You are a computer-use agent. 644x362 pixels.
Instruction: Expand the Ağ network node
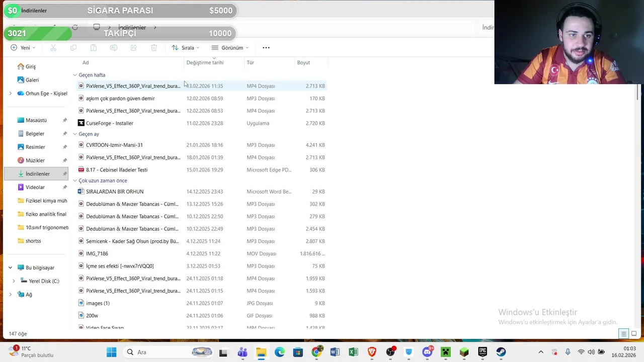pyautogui.click(x=10, y=295)
